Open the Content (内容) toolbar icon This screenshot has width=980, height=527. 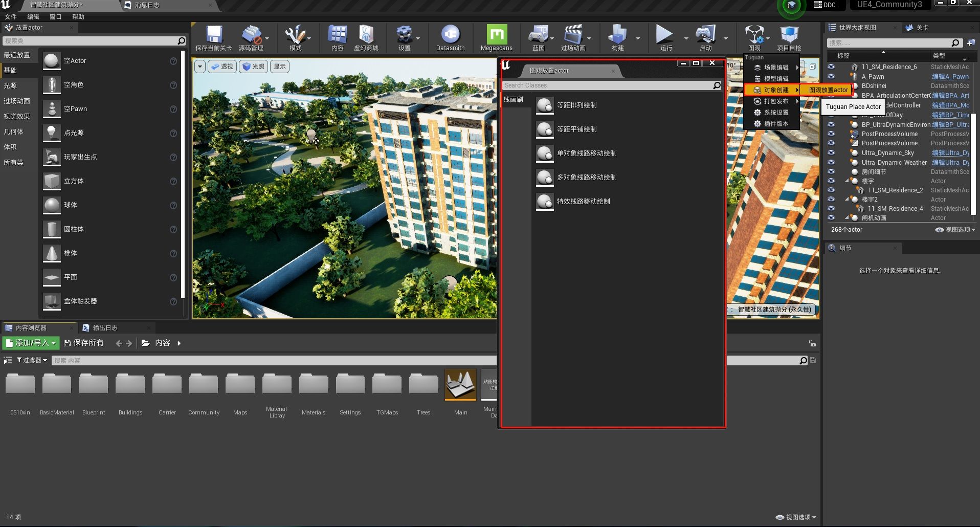[x=337, y=35]
